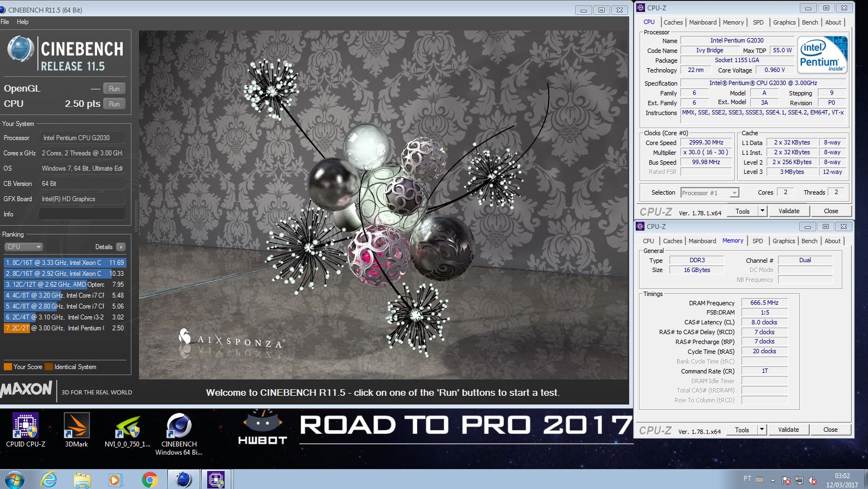Click the Your Score orange legend swatch
This screenshot has width=868, height=489.
[x=8, y=367]
